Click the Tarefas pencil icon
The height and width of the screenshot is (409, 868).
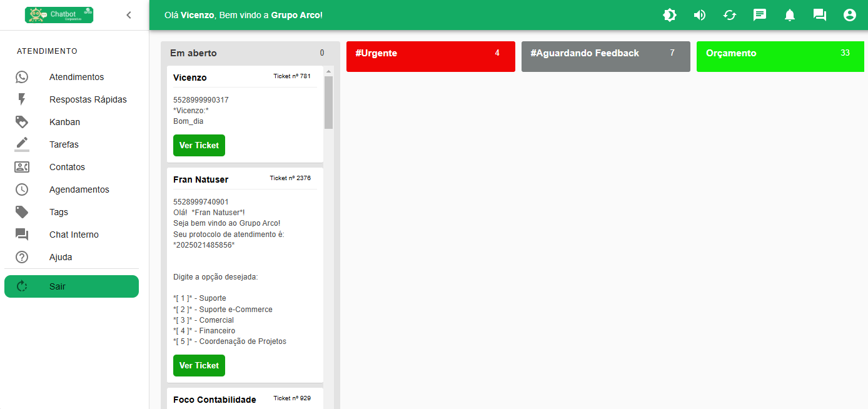tap(22, 143)
